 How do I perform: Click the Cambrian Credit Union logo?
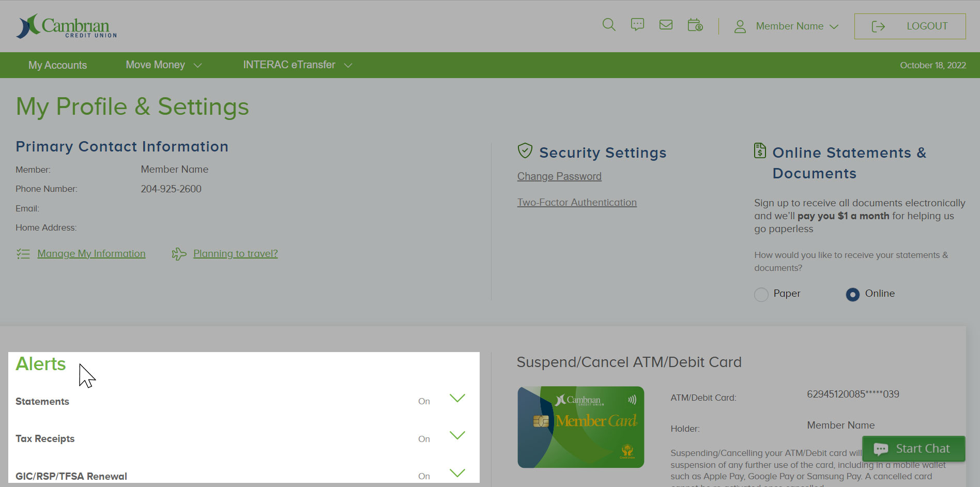coord(67,26)
